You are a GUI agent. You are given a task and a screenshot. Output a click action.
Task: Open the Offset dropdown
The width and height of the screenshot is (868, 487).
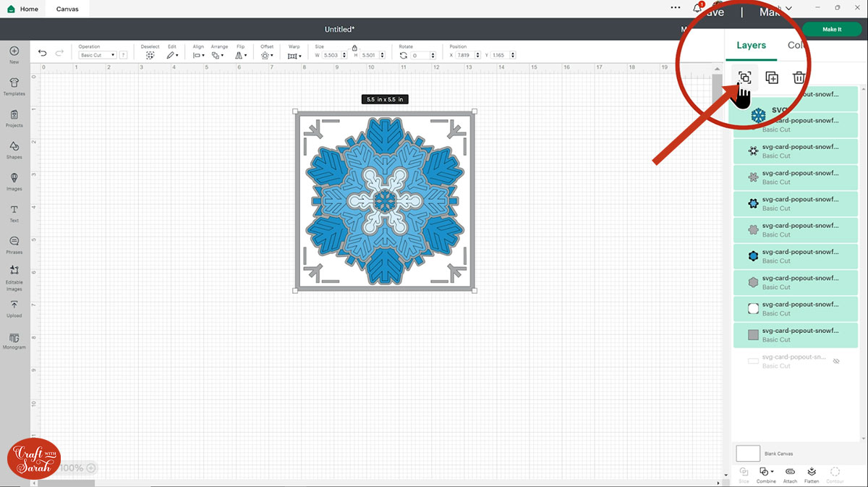267,55
